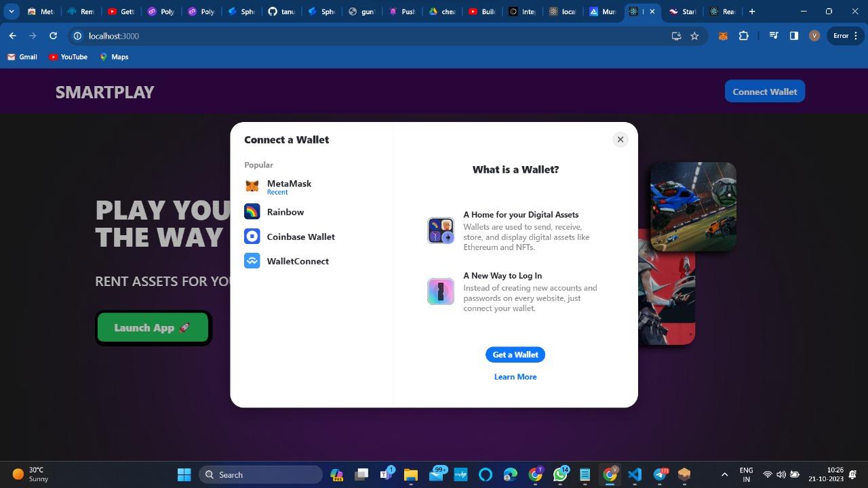Open Chrome profile avatar
This screenshot has height=488, width=868.
814,36
